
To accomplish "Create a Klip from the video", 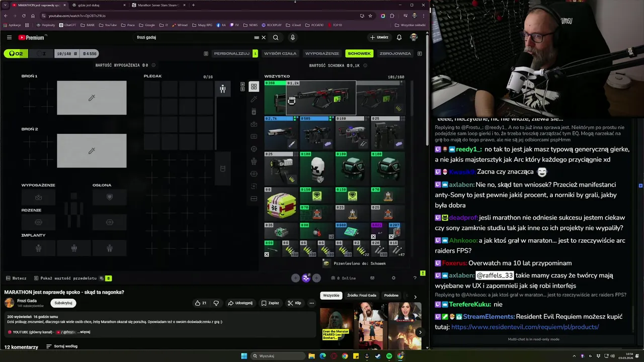I will (294, 303).
